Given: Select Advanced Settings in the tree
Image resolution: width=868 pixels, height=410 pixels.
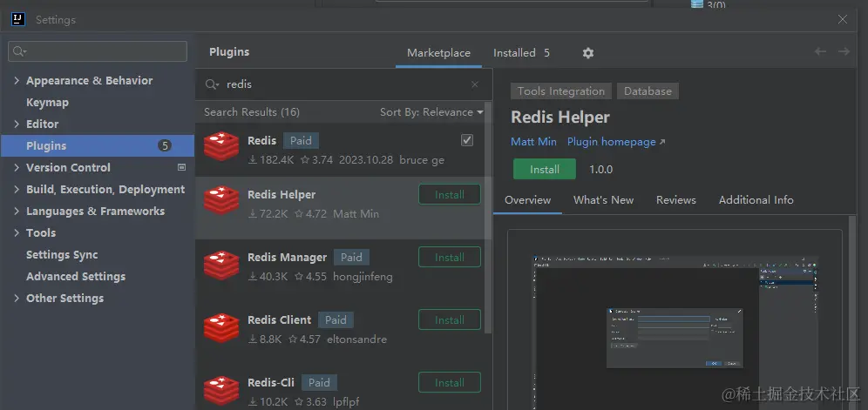Looking at the screenshot, I should (76, 276).
